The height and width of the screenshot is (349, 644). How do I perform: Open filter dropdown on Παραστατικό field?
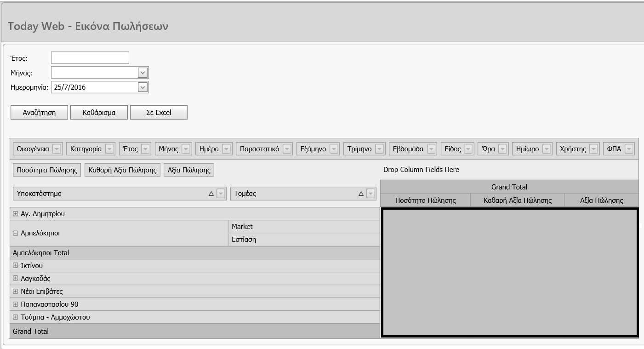pyautogui.click(x=287, y=149)
